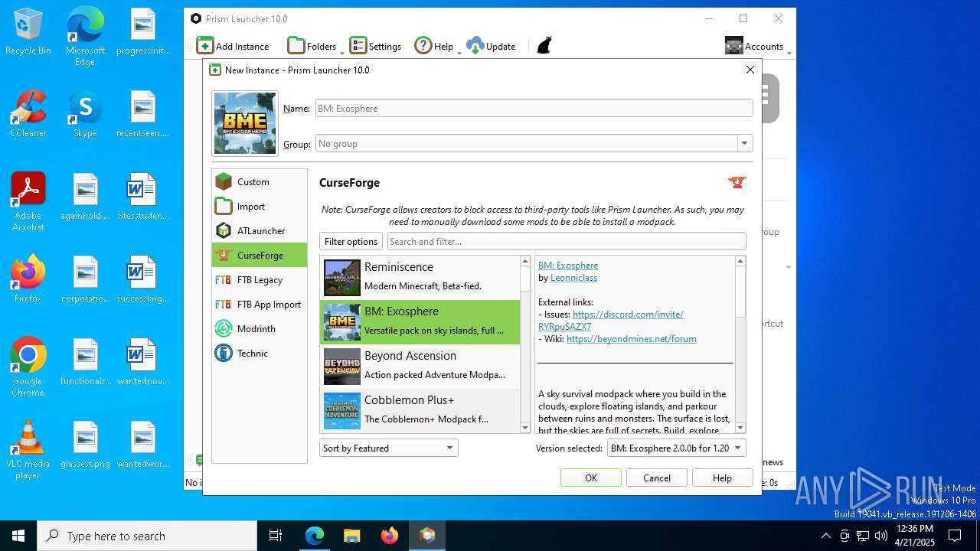Open Task View on taskbar
Image resolution: width=980 pixels, height=551 pixels.
click(x=276, y=536)
